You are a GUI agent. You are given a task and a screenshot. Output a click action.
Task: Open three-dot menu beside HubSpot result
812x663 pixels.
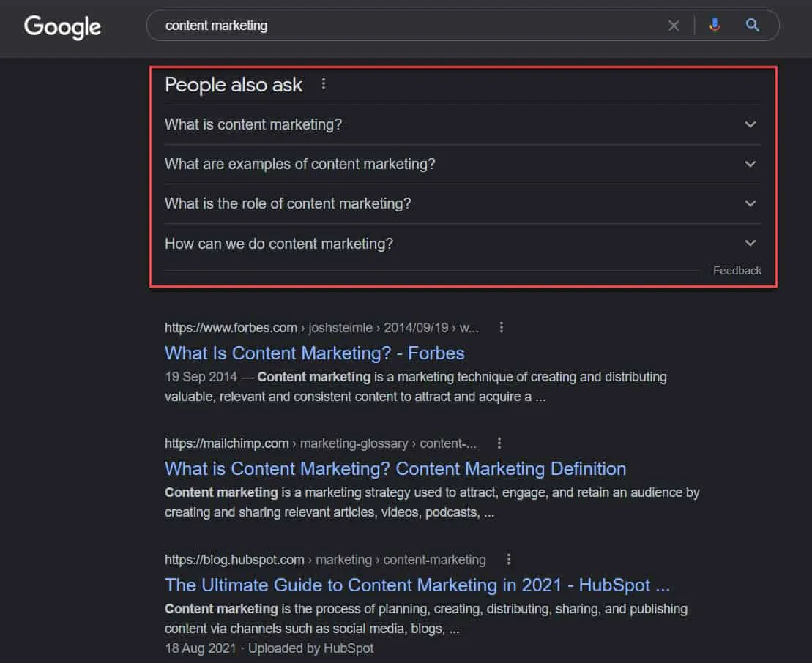click(509, 560)
